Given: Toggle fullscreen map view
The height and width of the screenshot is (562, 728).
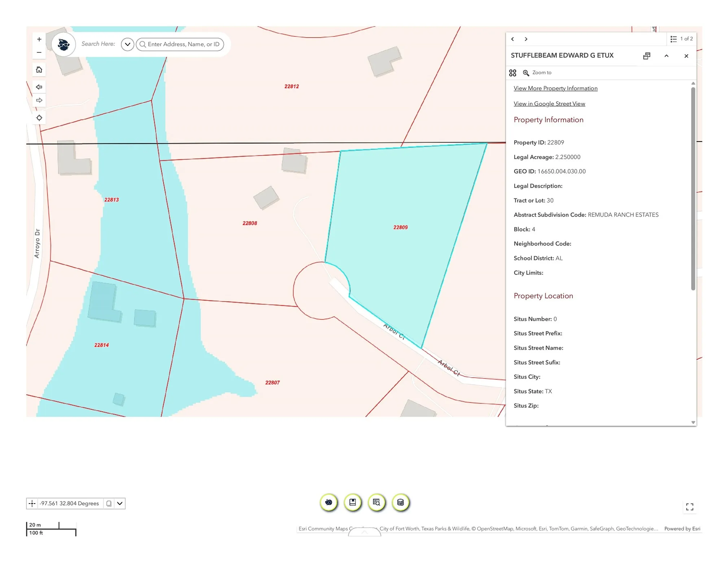Looking at the screenshot, I should (x=689, y=507).
